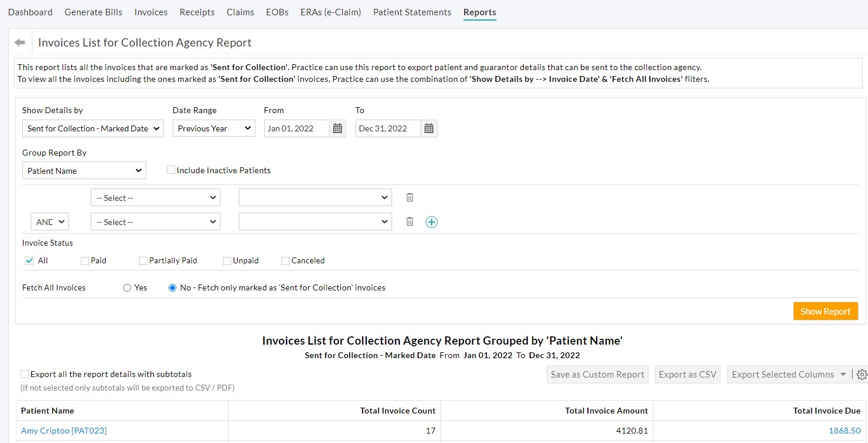Viewport: 868px width, 443px height.
Task: Switch to the Dashboard tab
Action: point(30,12)
